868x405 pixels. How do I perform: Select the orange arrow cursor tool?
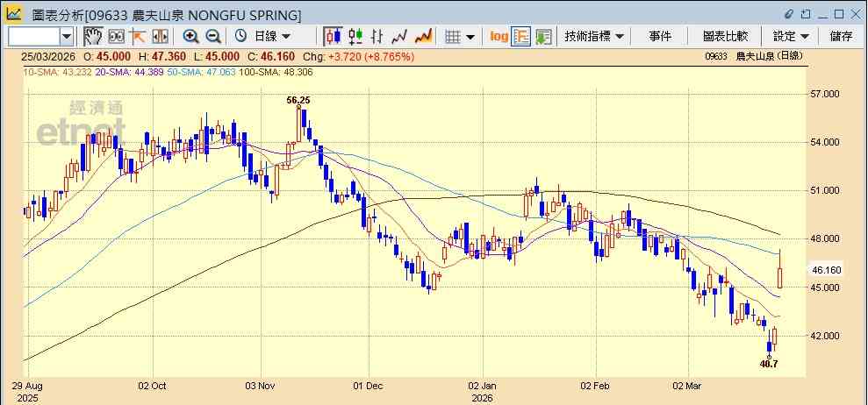click(x=137, y=37)
